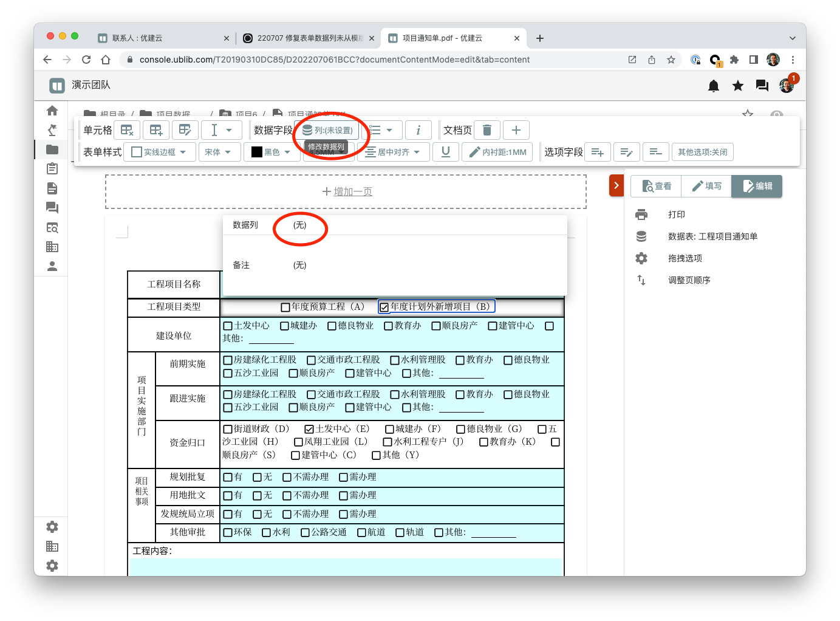Reload the page in the browser toolbar
This screenshot has height=621, width=840.
86,60
